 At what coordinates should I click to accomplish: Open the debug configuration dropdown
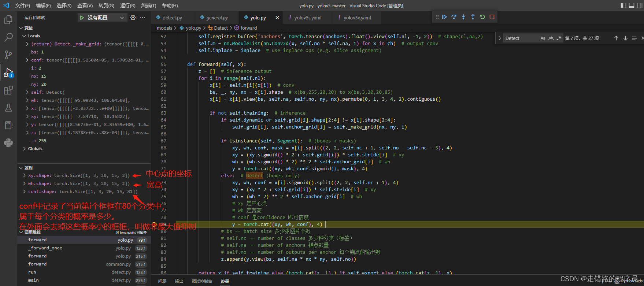(122, 18)
